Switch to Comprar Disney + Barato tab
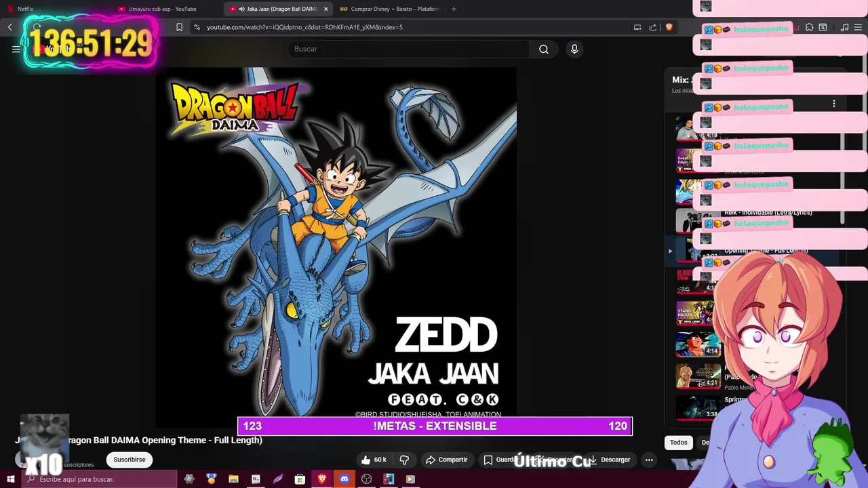Screen dimensions: 868x488 pyautogui.click(x=390, y=9)
